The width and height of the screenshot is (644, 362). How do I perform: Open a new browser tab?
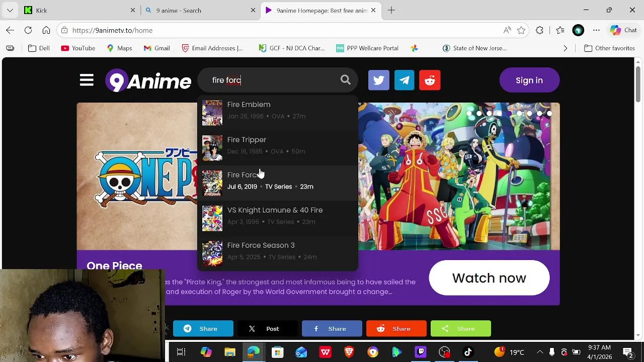coord(391,10)
